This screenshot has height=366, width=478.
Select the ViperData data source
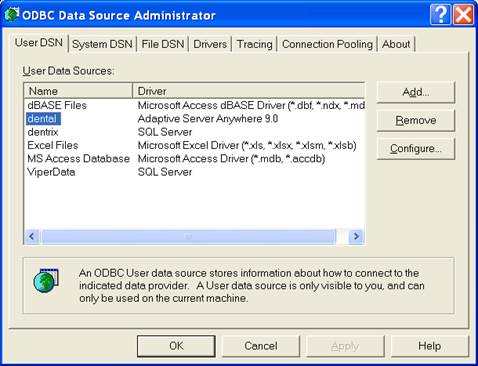51,172
